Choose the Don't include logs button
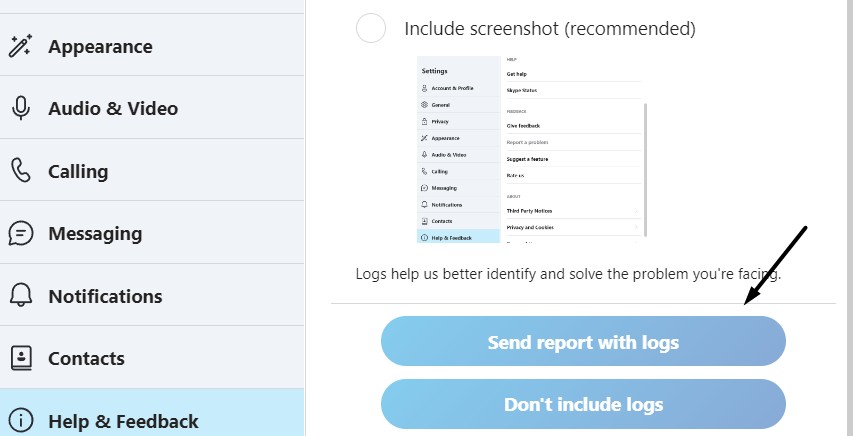 point(583,405)
